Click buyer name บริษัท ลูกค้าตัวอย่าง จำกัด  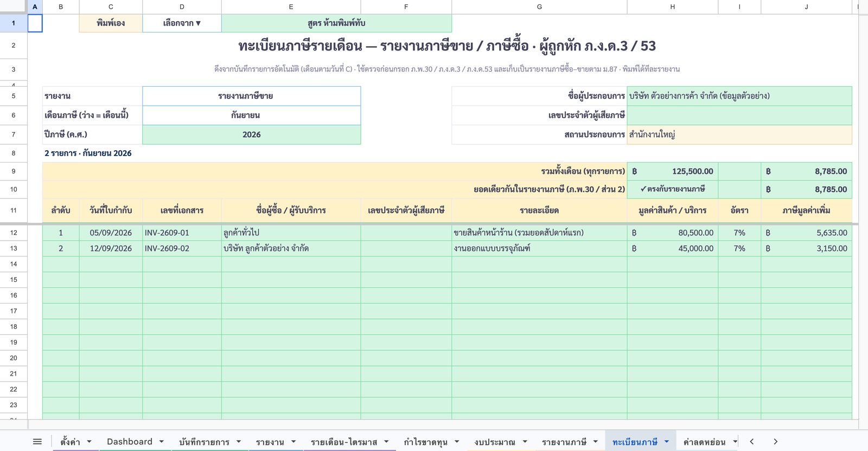pyautogui.click(x=291, y=248)
